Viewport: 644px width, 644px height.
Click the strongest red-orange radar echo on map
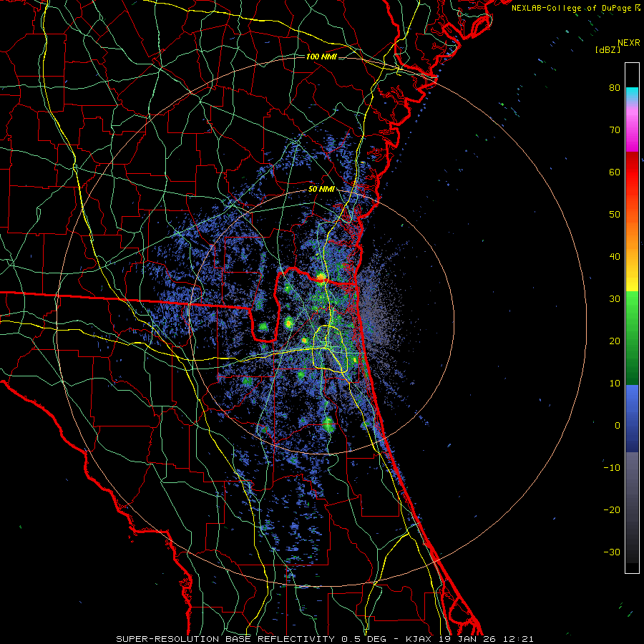(x=321, y=278)
